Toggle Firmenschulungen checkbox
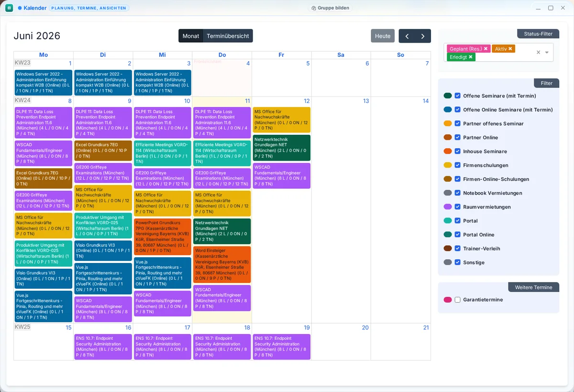 coord(458,165)
